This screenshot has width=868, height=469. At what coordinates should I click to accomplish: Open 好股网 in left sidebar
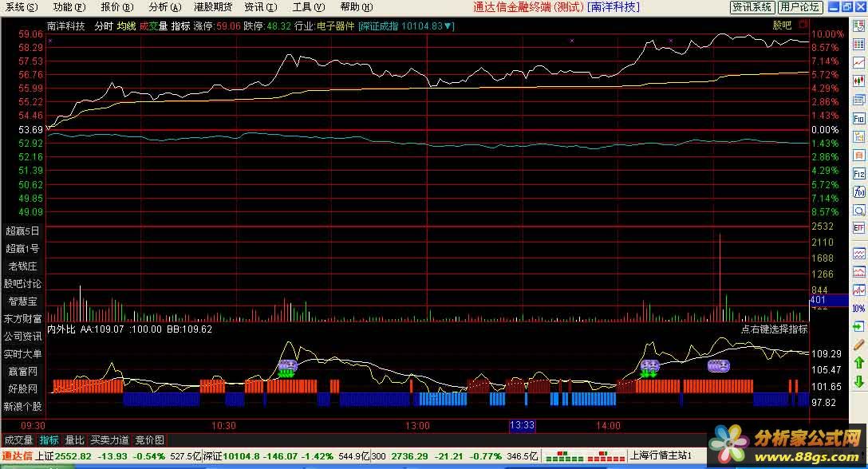[x=22, y=389]
